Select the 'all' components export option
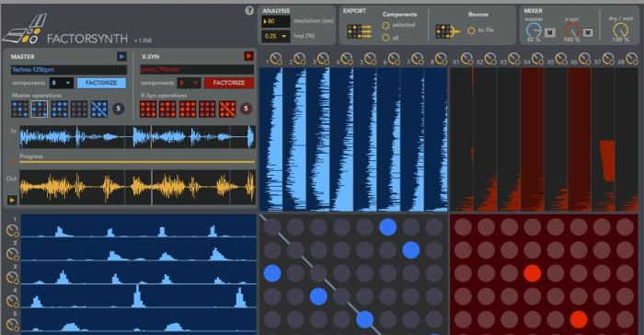The width and height of the screenshot is (644, 335). [385, 38]
